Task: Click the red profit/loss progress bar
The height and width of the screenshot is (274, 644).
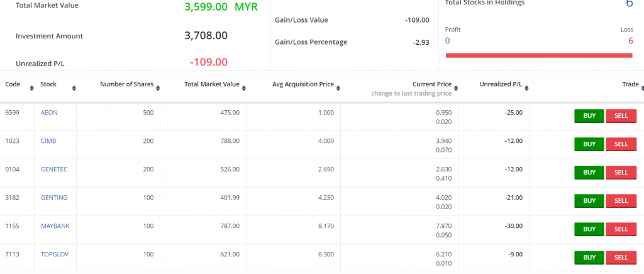Action: pyautogui.click(x=539, y=55)
